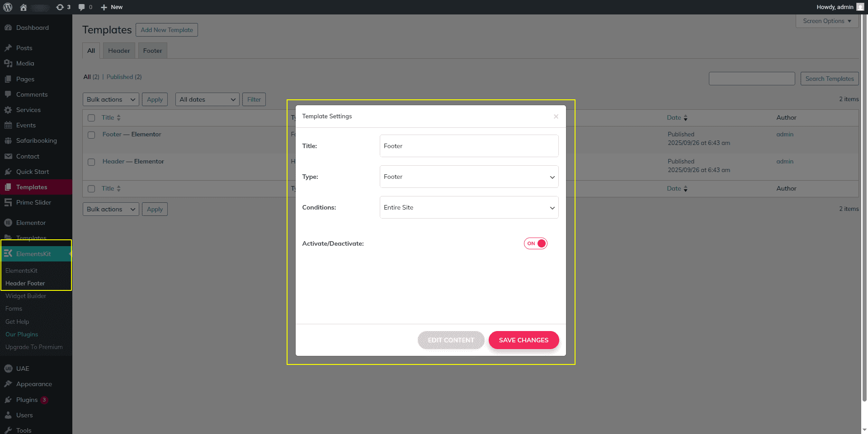The image size is (868, 434).
Task: Open Elementor via its sidebar icon
Action: 8,223
